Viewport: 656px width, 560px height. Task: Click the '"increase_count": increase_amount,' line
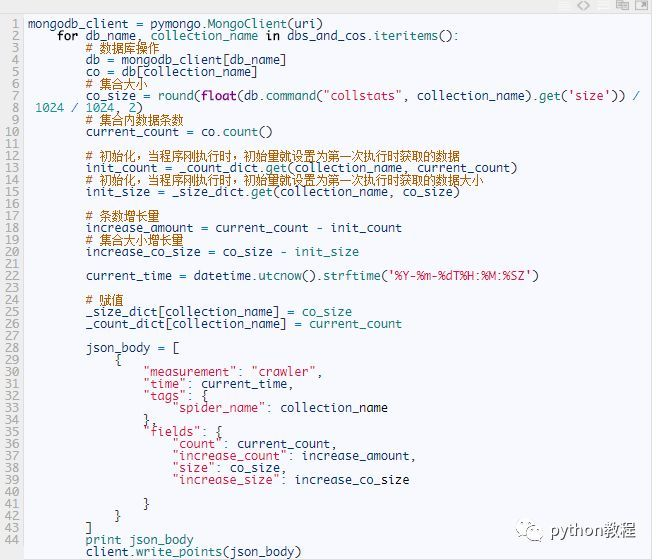pos(294,456)
